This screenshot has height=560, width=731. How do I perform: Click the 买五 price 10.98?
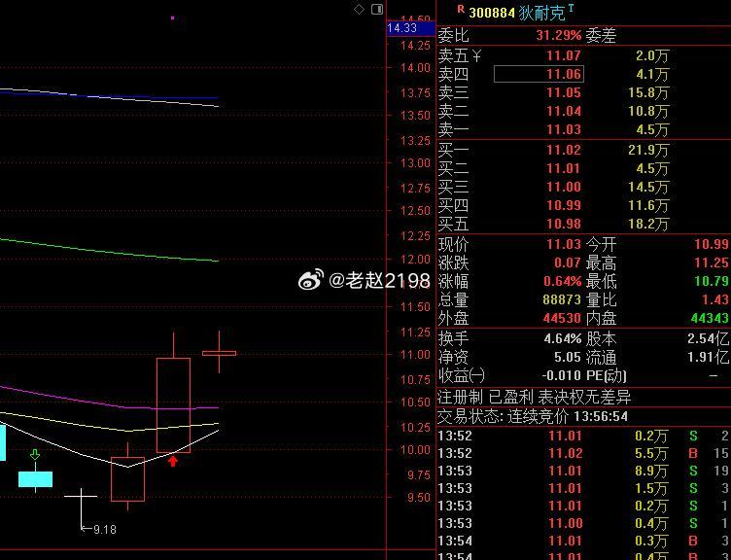564,224
